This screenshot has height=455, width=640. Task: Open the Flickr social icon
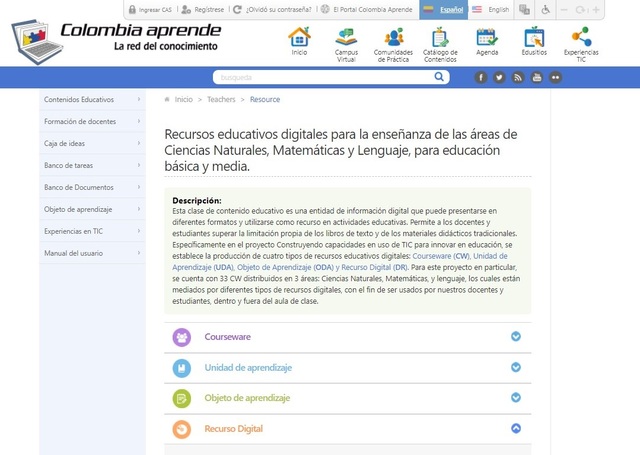pyautogui.click(x=555, y=77)
